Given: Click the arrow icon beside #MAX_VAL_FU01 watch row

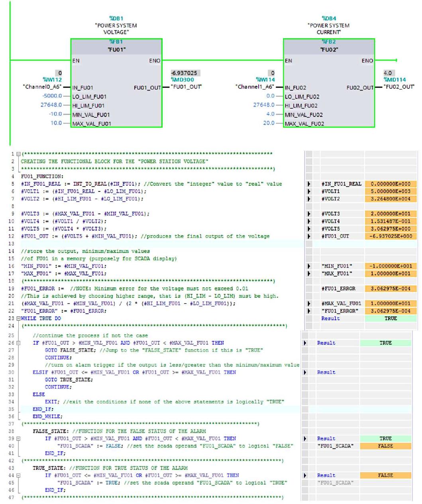Looking at the screenshot, I should tap(309, 303).
